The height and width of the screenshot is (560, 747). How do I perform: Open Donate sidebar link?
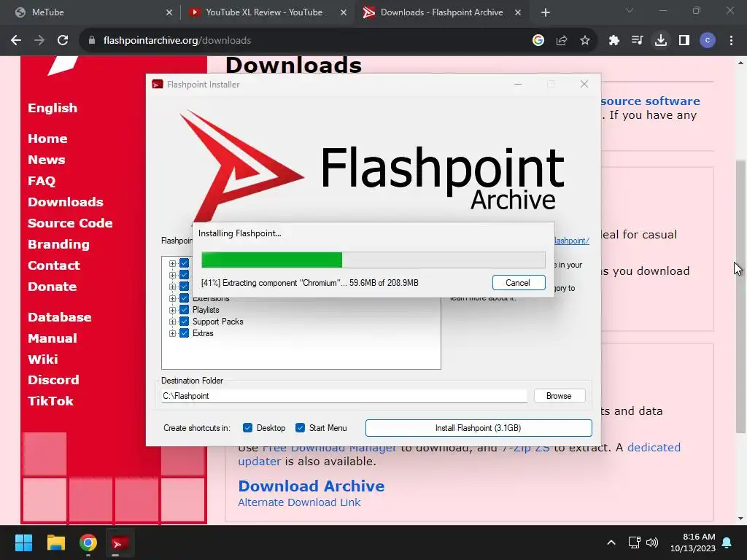[53, 287]
